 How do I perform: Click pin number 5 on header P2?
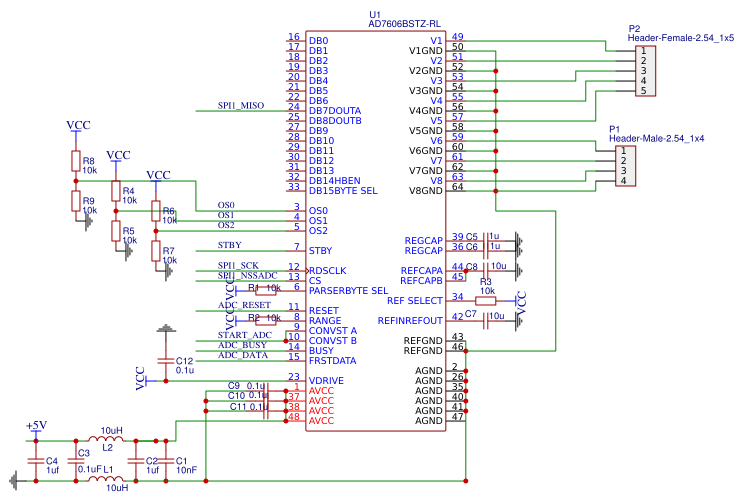click(x=643, y=91)
